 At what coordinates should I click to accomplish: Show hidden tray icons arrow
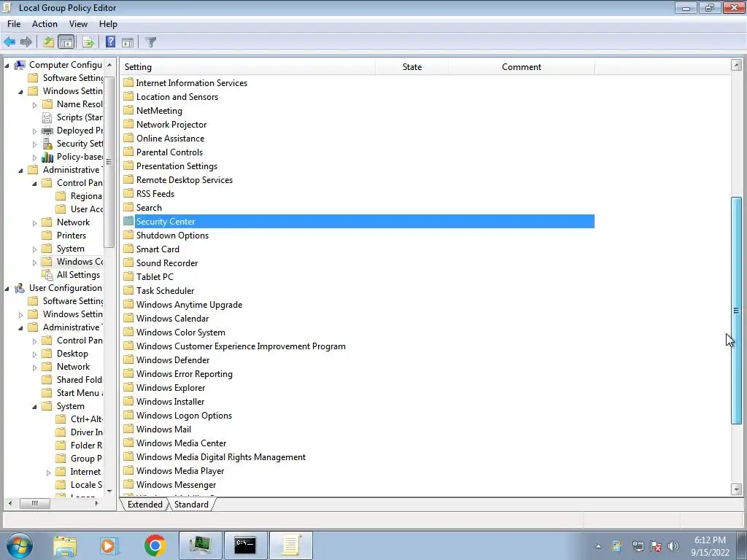(x=598, y=546)
